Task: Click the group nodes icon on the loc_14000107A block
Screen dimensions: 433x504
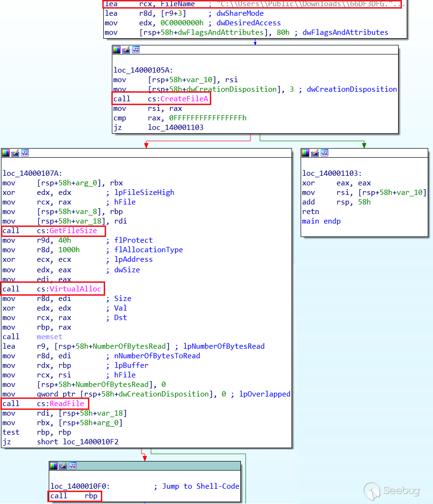Action: pos(25,153)
